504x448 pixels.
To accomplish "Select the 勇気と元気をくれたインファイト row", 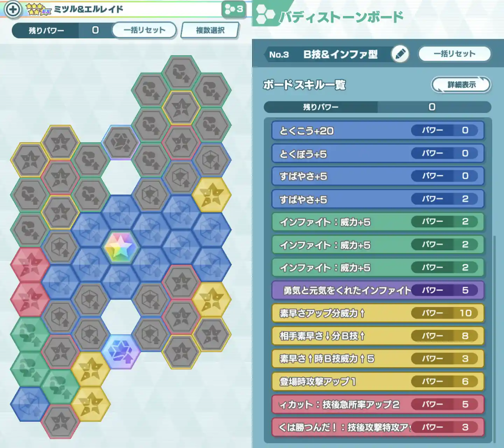I will coord(378,290).
